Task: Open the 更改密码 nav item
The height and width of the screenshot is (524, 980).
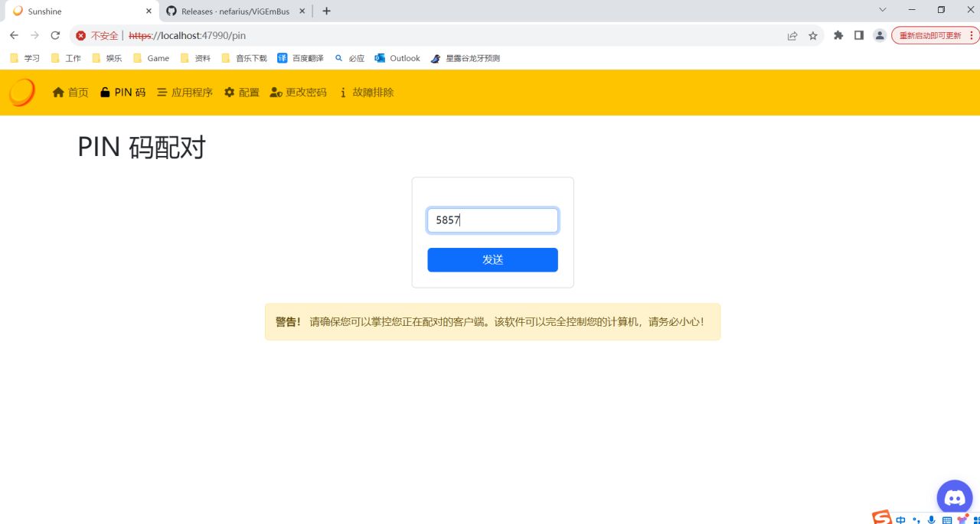Action: (x=299, y=93)
